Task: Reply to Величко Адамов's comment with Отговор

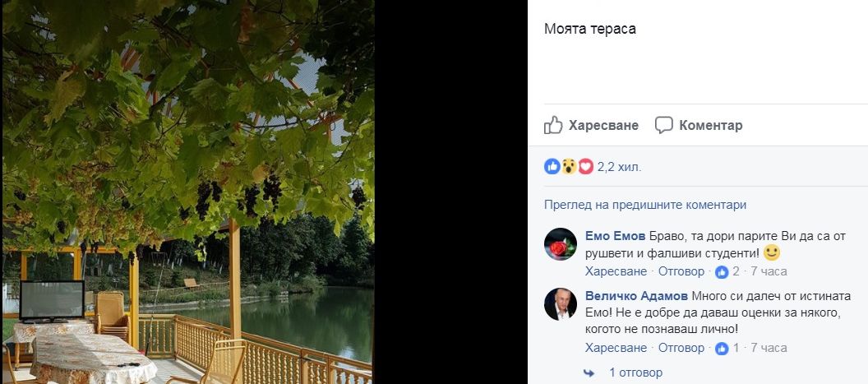Action: click(681, 348)
